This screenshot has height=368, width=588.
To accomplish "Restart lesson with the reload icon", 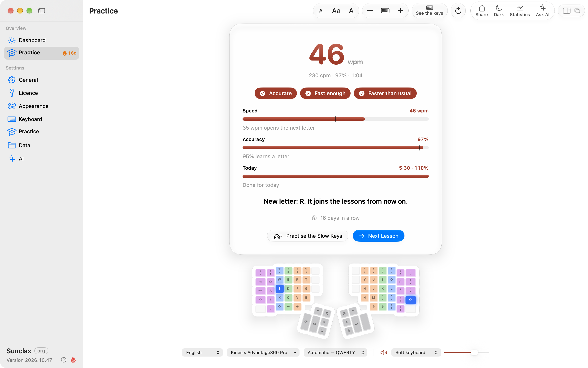I will click(x=458, y=11).
